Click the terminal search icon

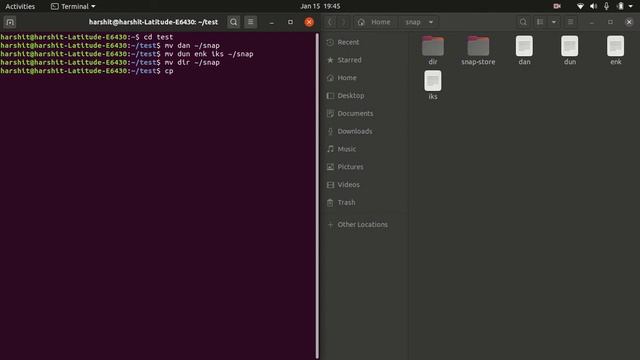(x=233, y=22)
